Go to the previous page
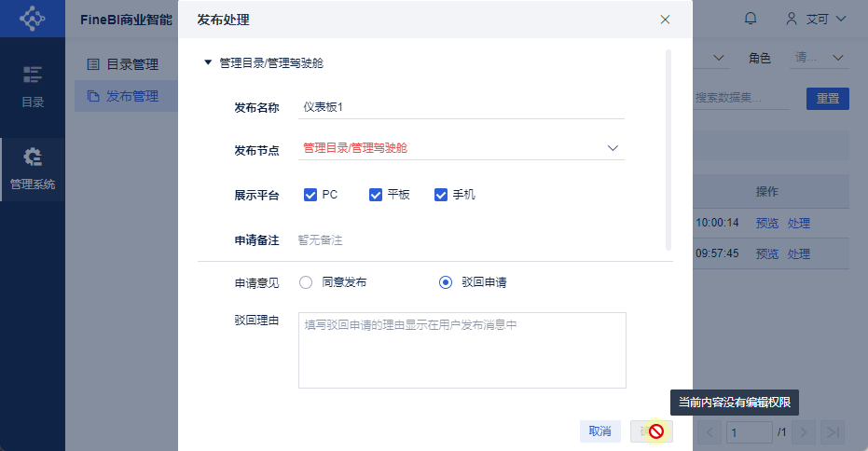868x451 pixels. click(x=710, y=431)
